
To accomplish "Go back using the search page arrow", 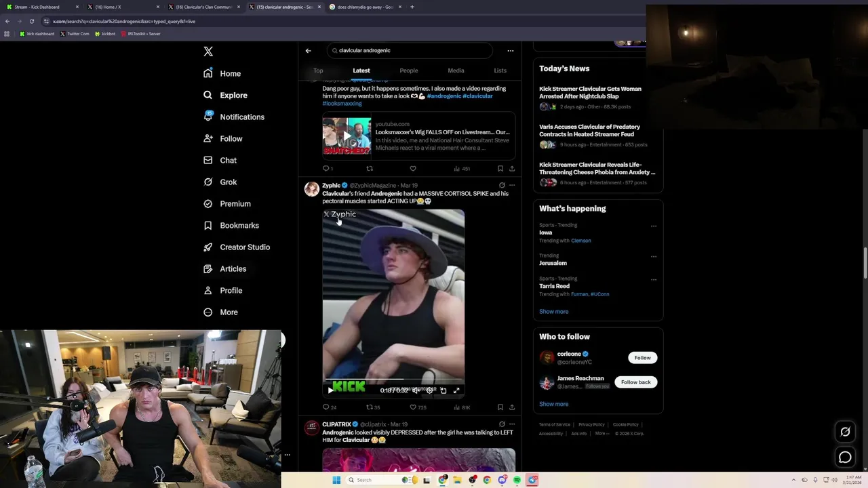I will [x=308, y=50].
